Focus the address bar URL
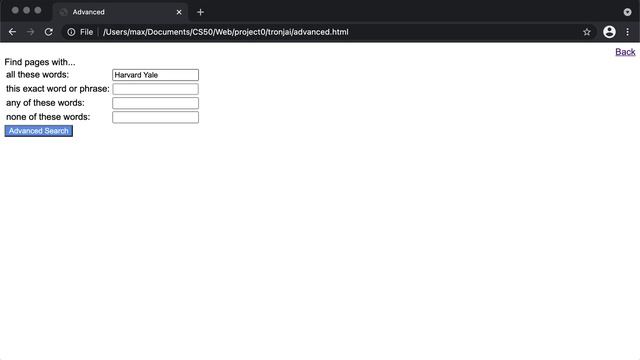The image size is (640, 360). 226,32
